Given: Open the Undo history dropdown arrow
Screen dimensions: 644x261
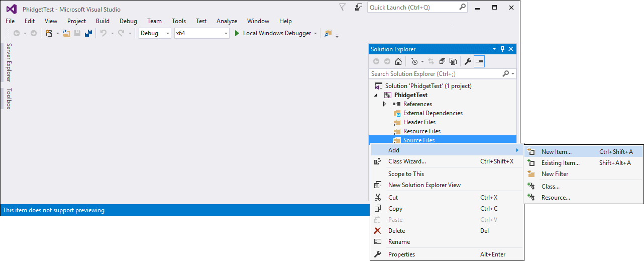Looking at the screenshot, I should 112,33.
